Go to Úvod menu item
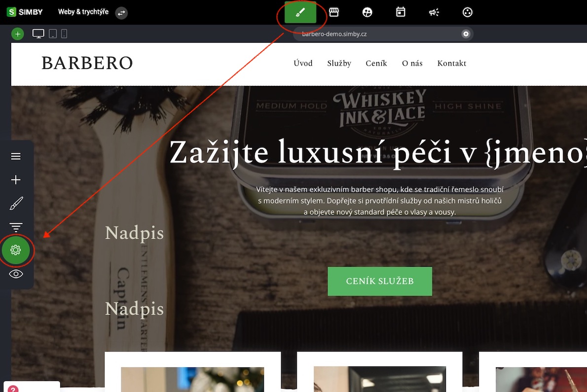Image resolution: width=587 pixels, height=392 pixels. point(303,63)
